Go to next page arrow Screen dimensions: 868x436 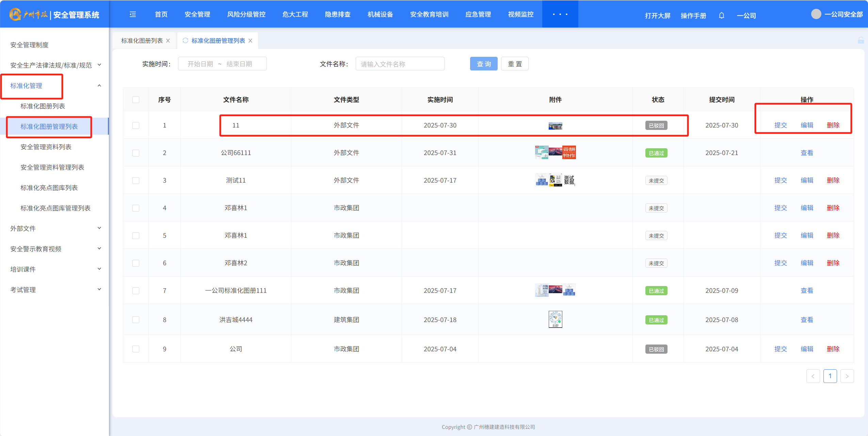tap(847, 376)
